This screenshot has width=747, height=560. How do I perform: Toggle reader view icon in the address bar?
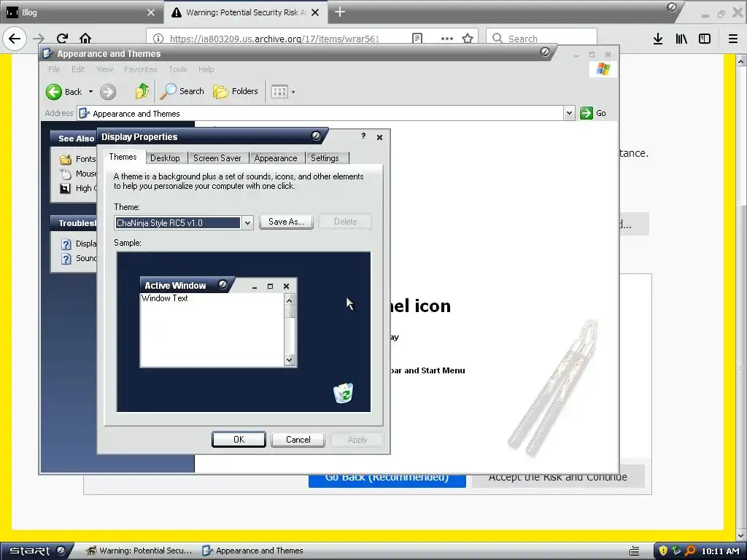tap(417, 39)
